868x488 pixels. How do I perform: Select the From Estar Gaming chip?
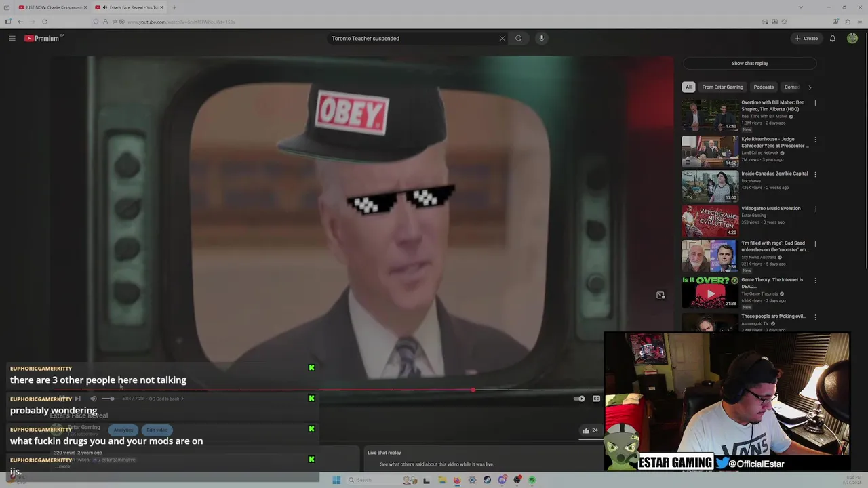click(x=722, y=87)
